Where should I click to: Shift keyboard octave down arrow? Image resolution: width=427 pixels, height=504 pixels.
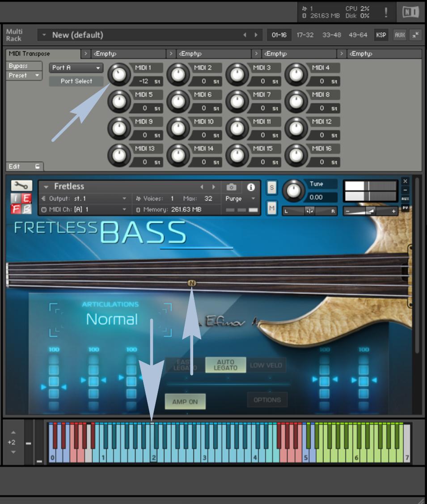(13, 452)
